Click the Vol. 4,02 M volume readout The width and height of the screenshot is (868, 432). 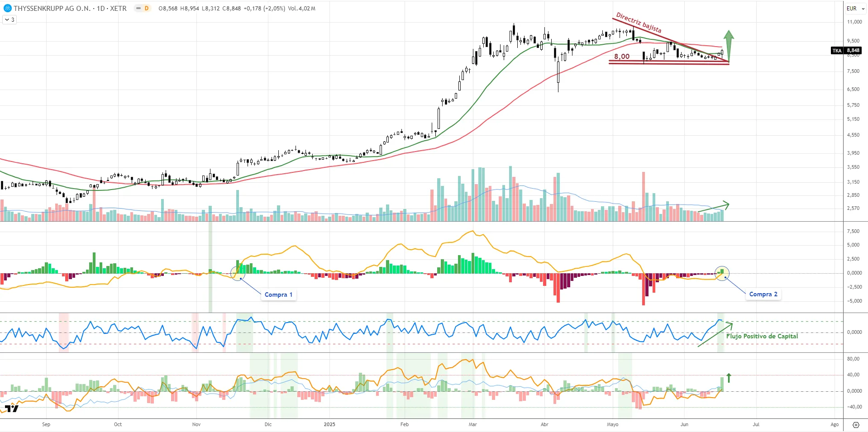pyautogui.click(x=302, y=8)
